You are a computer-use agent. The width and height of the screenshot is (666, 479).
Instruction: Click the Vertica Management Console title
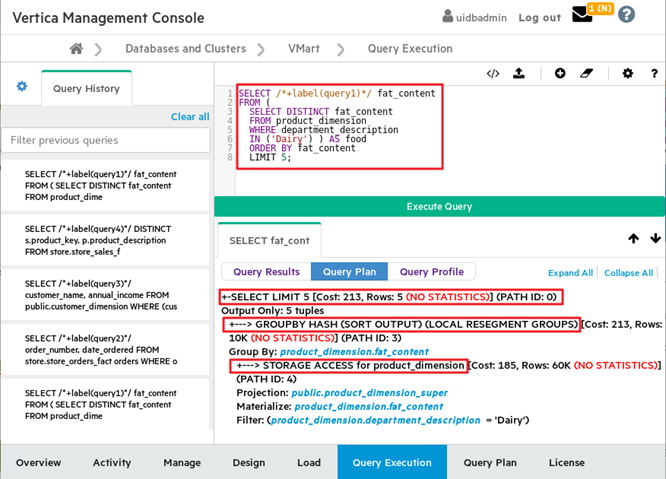click(x=108, y=18)
